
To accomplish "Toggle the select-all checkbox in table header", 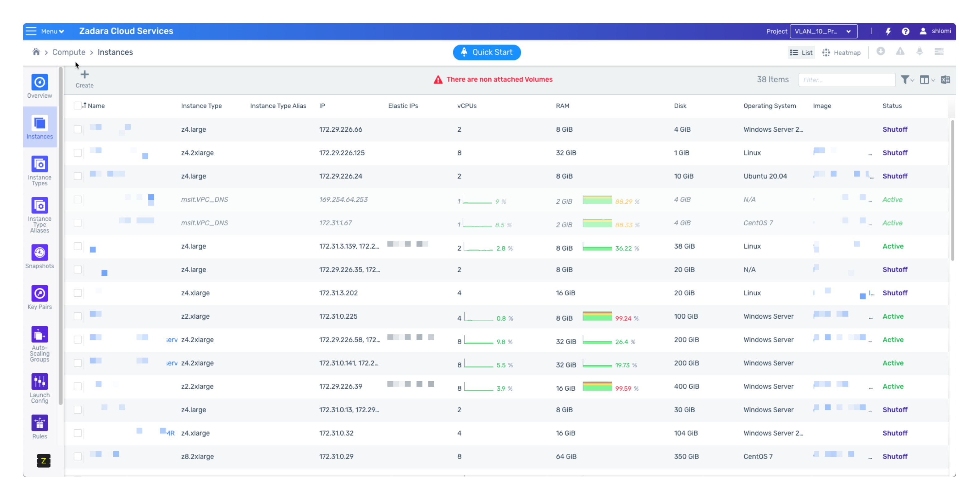I will (x=78, y=106).
